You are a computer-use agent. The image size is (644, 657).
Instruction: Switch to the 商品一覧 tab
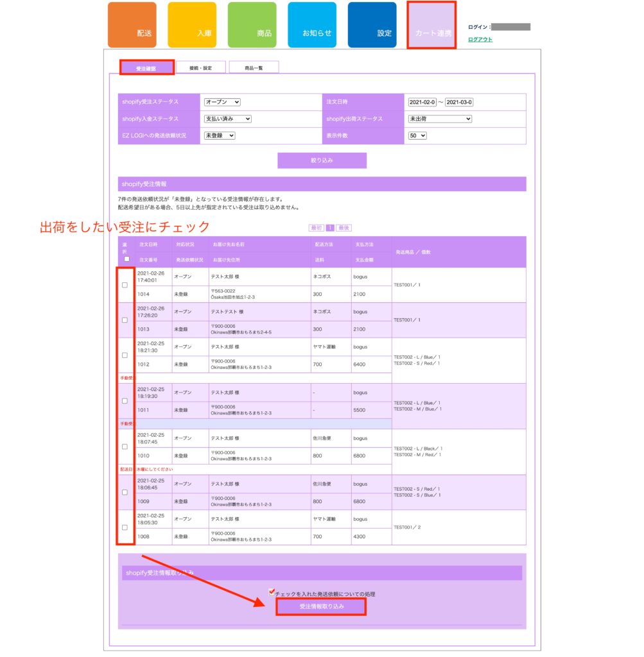click(254, 67)
